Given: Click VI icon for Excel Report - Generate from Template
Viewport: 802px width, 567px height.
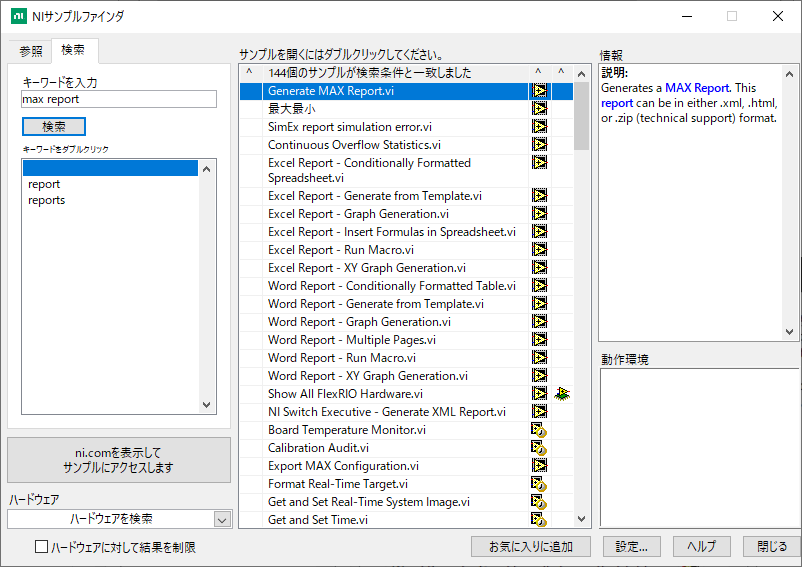Looking at the screenshot, I should 539,196.
